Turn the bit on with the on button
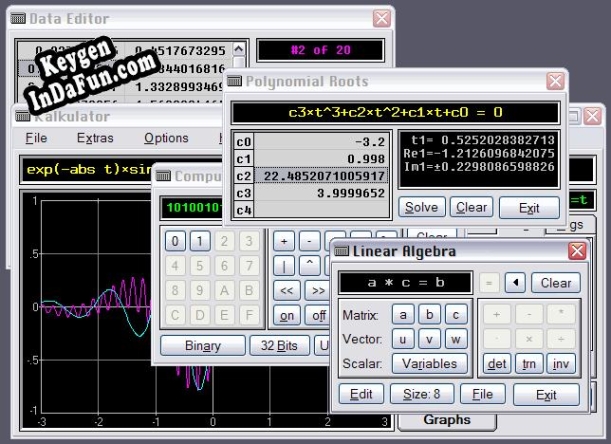 [287, 316]
